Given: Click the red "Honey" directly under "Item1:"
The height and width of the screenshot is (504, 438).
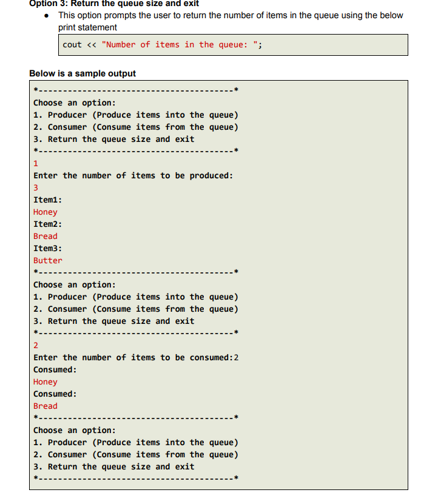Looking at the screenshot, I should [45, 212].
